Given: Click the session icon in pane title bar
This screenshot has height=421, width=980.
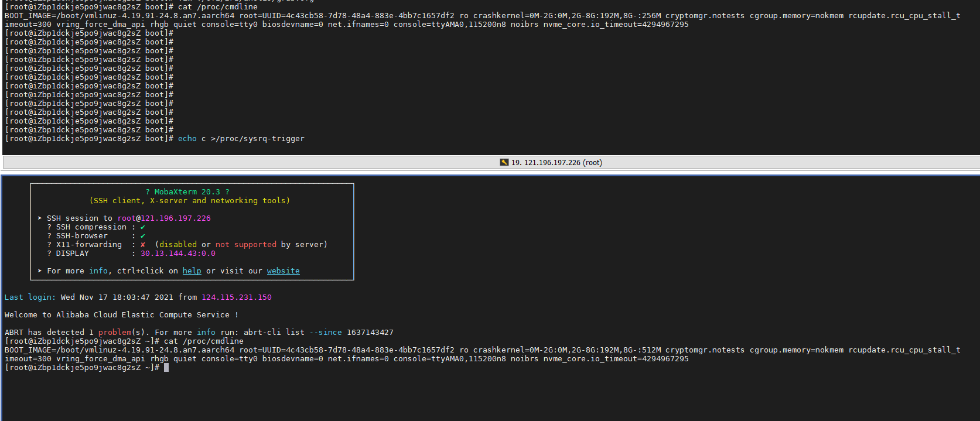Looking at the screenshot, I should coord(504,162).
